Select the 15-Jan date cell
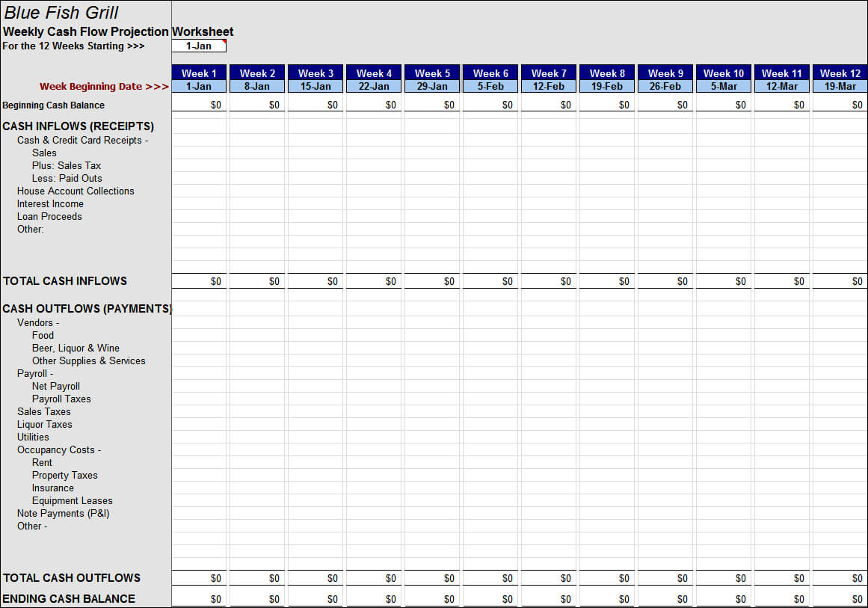868x608 pixels. 316,87
